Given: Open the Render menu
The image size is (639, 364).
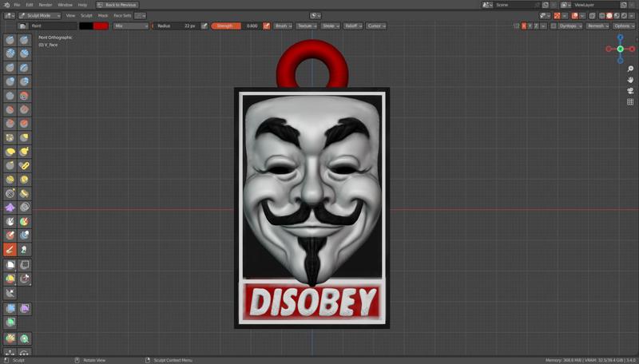Looking at the screenshot, I should (46, 5).
